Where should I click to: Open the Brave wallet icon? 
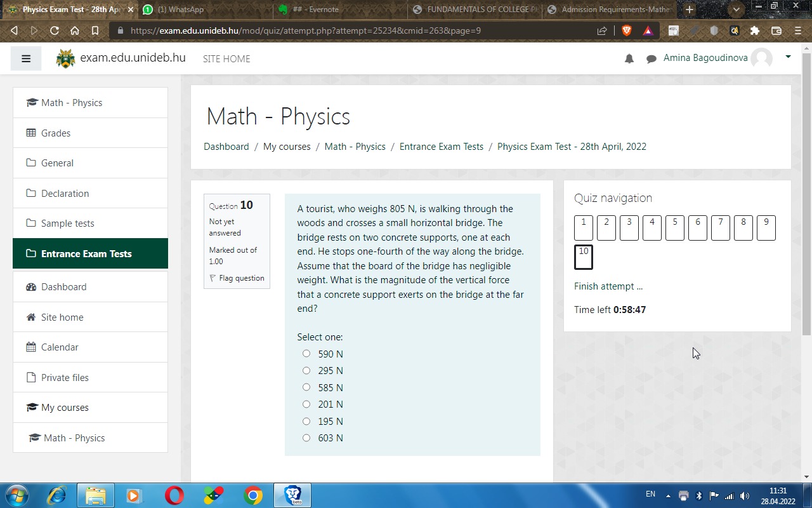tap(776, 30)
